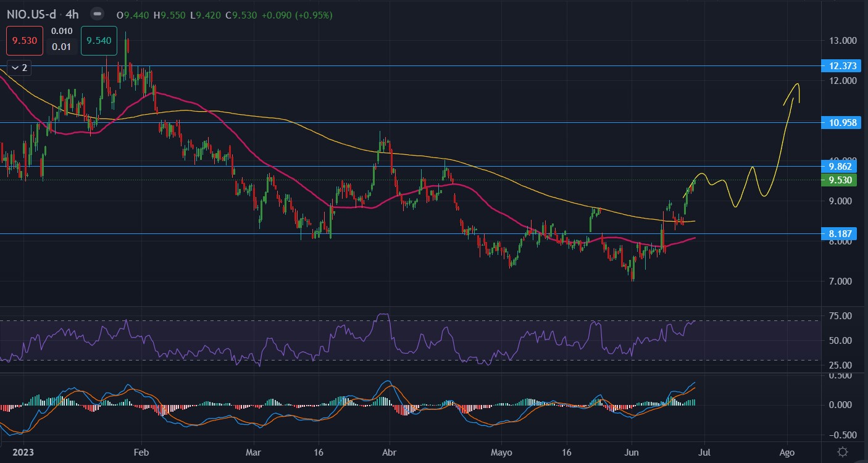Click the RSI 50.00 scale value
868x463 pixels.
(x=841, y=340)
